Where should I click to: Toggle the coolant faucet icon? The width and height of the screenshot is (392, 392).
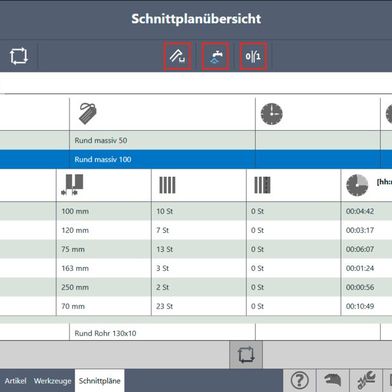(x=216, y=56)
